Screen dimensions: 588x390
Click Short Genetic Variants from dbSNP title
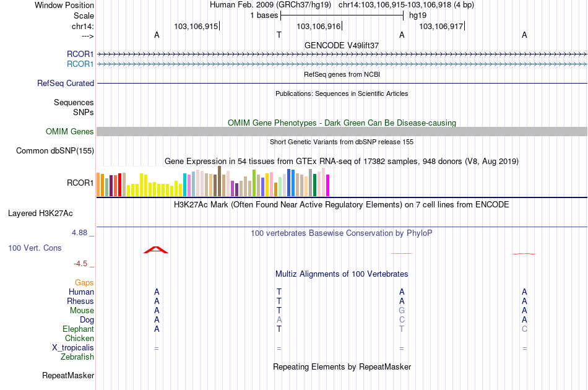click(x=342, y=142)
